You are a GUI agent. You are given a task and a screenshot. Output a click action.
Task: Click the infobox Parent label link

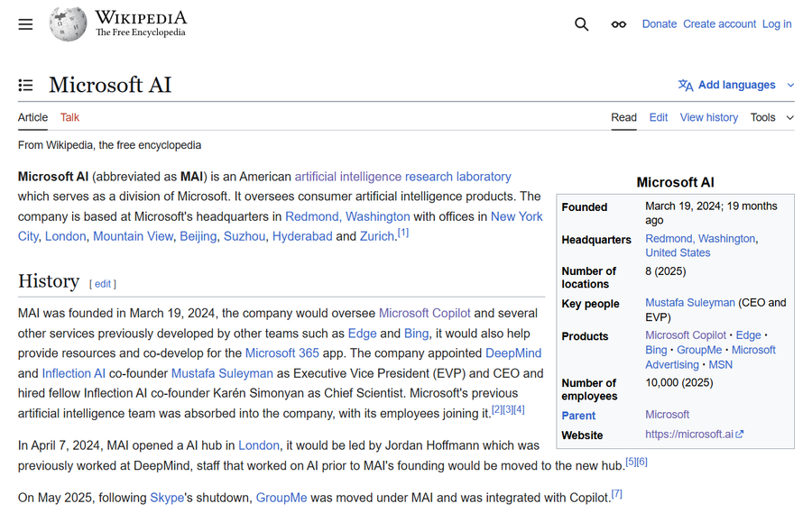(x=578, y=416)
